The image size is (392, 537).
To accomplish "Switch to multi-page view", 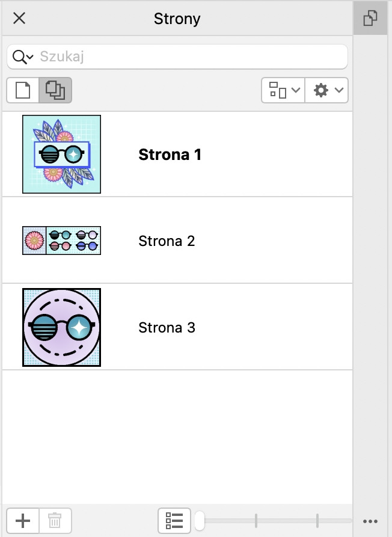I will click(x=55, y=90).
